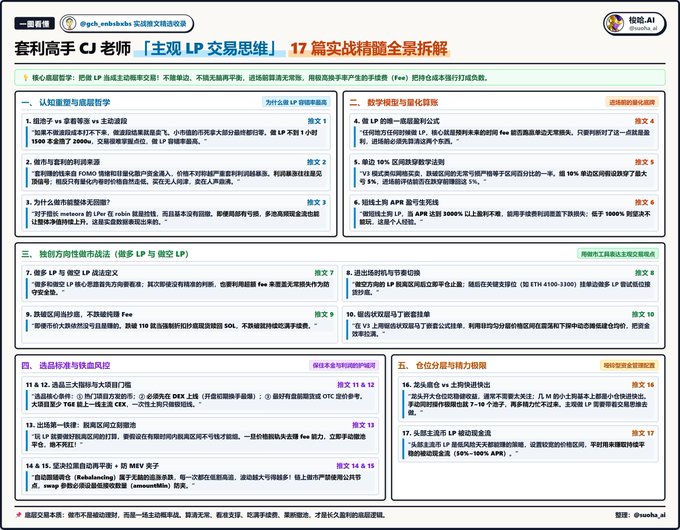
Task: Click the orange 17 篇实战精髓全景拆解 heading
Action: pyautogui.click(x=369, y=48)
